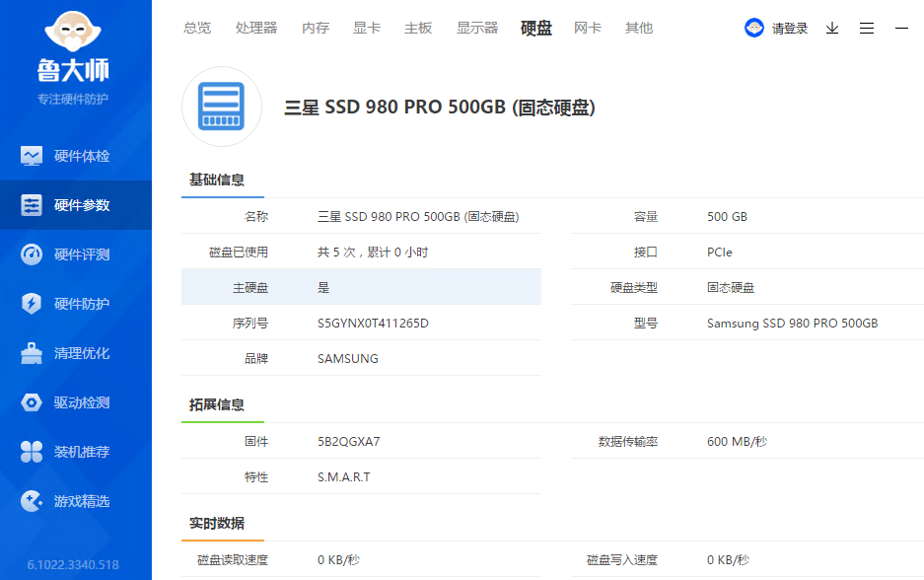Click the user avatar icon beside 请登录
The width and height of the screenshot is (924, 580).
point(754,28)
